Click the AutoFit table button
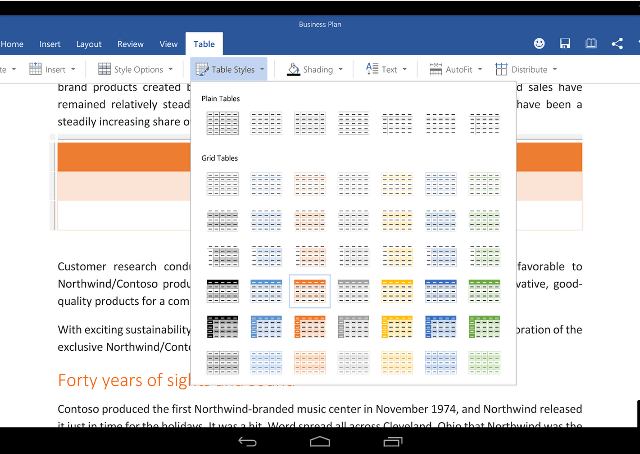 pos(455,69)
